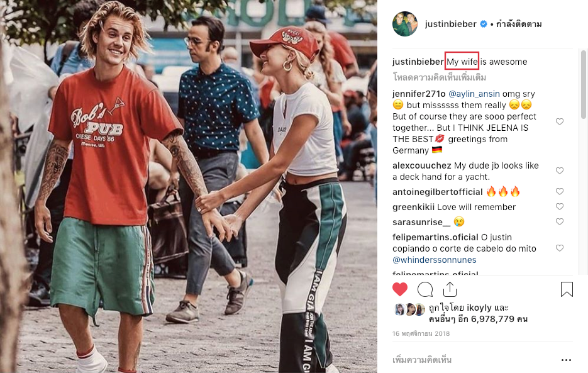Open the @aylin_ansin mention
Image resolution: width=588 pixels, height=373 pixels.
(474, 94)
